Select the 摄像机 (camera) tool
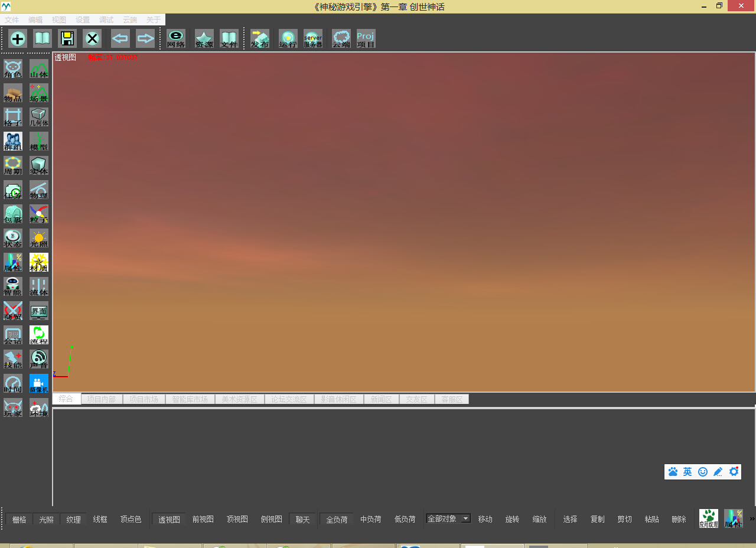 point(39,383)
